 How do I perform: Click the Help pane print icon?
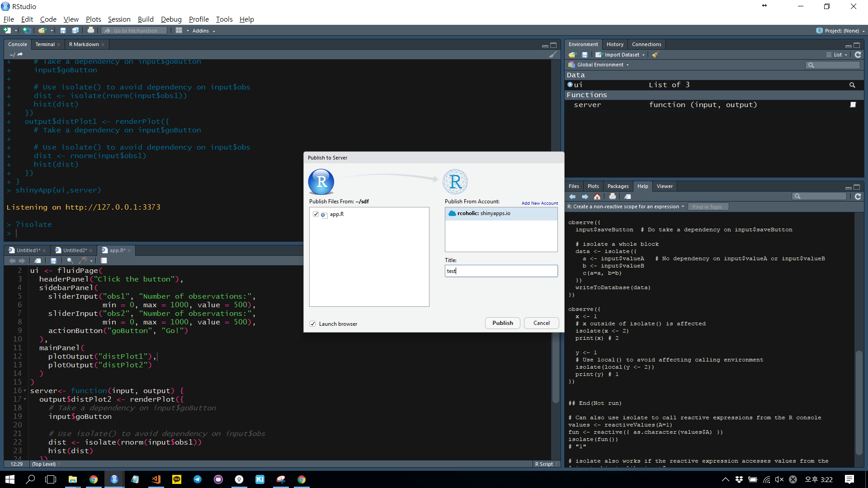pos(612,197)
